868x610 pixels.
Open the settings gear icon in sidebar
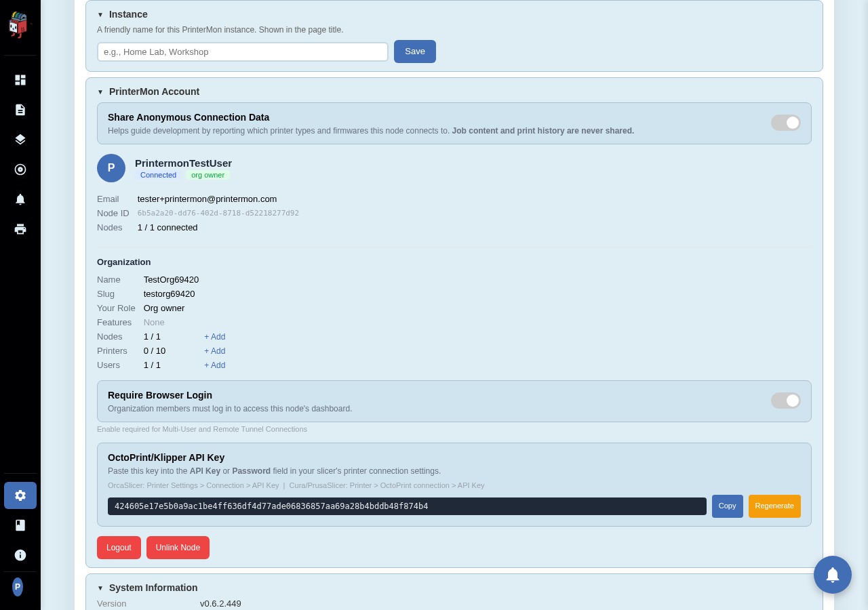(20, 495)
